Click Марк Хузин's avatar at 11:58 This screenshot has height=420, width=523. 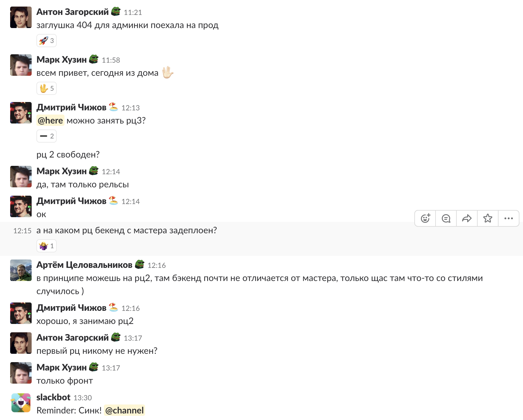tap(21, 65)
